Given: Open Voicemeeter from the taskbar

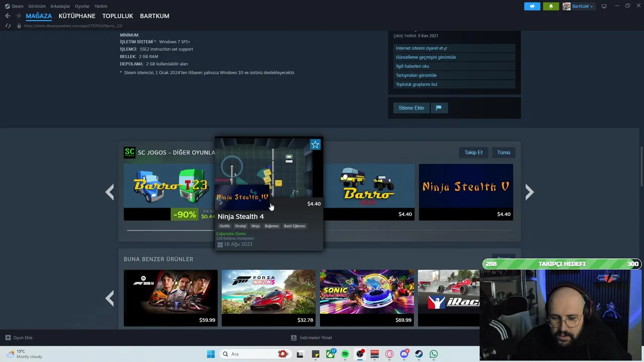Looking at the screenshot, I should click(x=374, y=354).
